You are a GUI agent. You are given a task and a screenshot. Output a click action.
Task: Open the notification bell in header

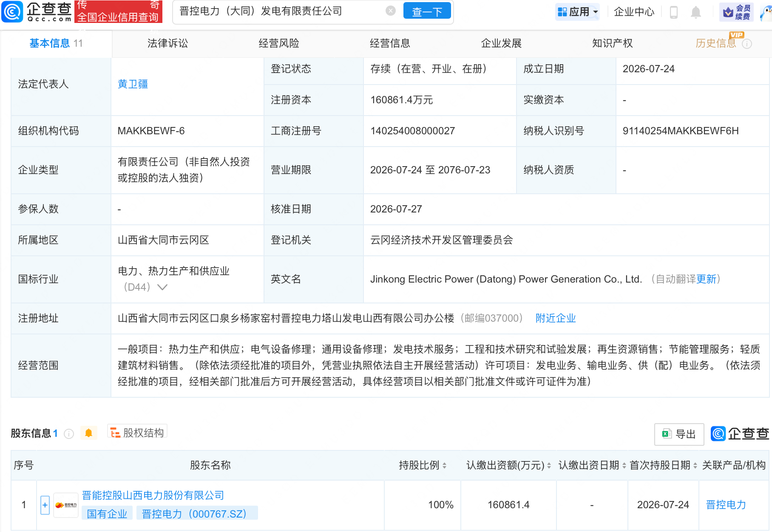695,12
